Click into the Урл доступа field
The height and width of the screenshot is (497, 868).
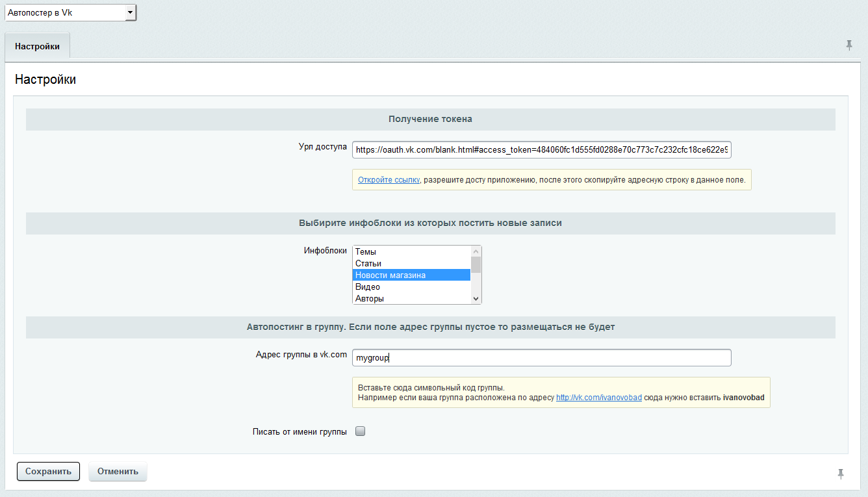pos(542,150)
